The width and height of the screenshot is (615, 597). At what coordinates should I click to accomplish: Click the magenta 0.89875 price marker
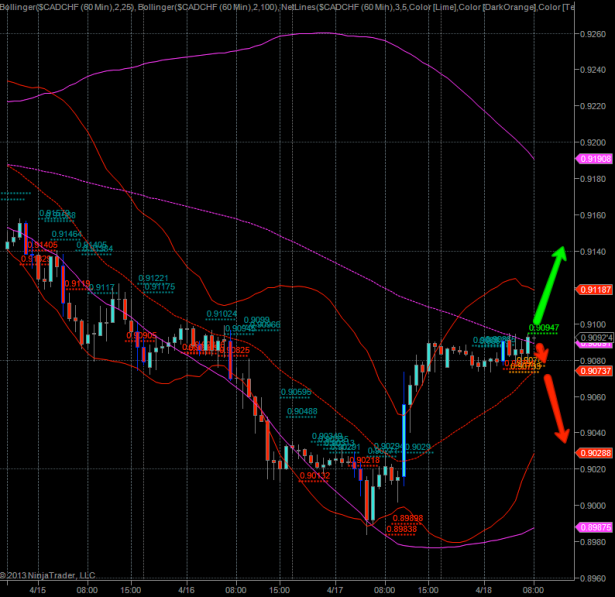(595, 526)
